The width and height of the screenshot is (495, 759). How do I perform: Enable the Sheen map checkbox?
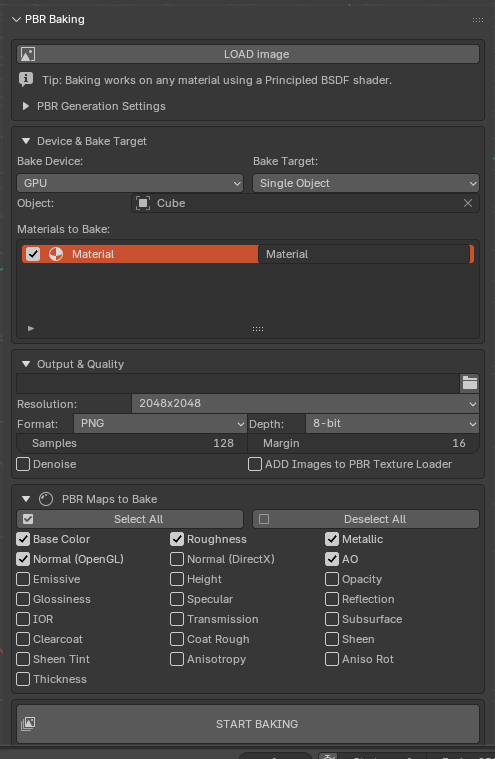332,639
